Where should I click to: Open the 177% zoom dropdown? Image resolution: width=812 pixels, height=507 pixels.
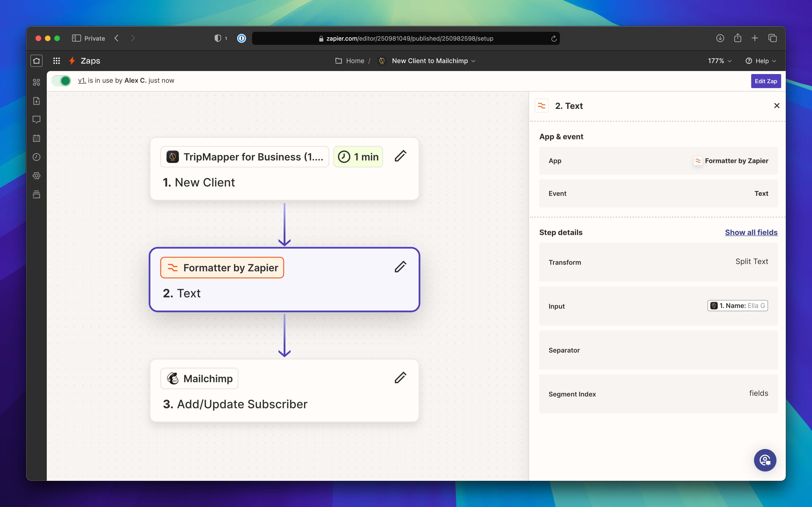click(x=719, y=61)
